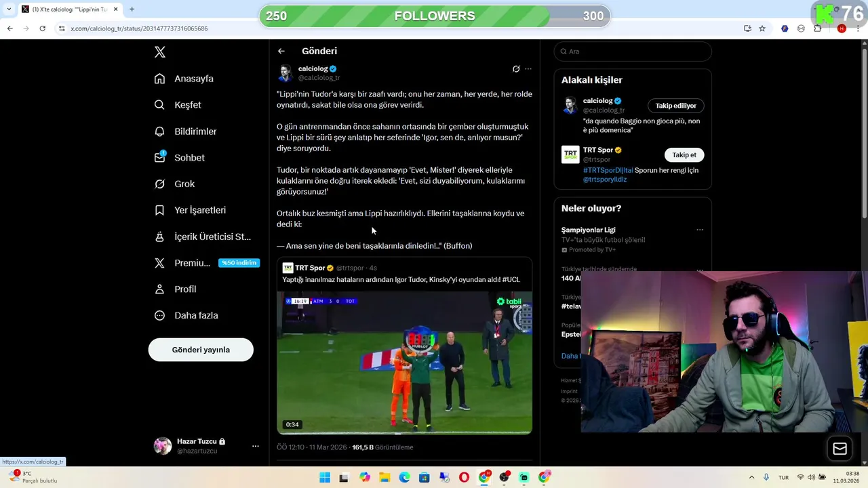Open TRT Spor avatar in Alakalı kişiler

coord(570,155)
